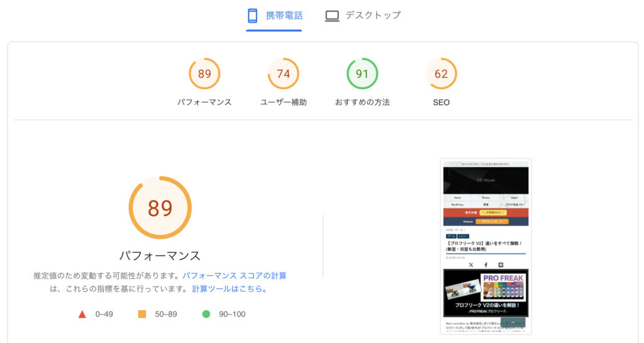644x343 pixels.
Task: Click the ユーザー補助 category label
Action: click(x=283, y=102)
